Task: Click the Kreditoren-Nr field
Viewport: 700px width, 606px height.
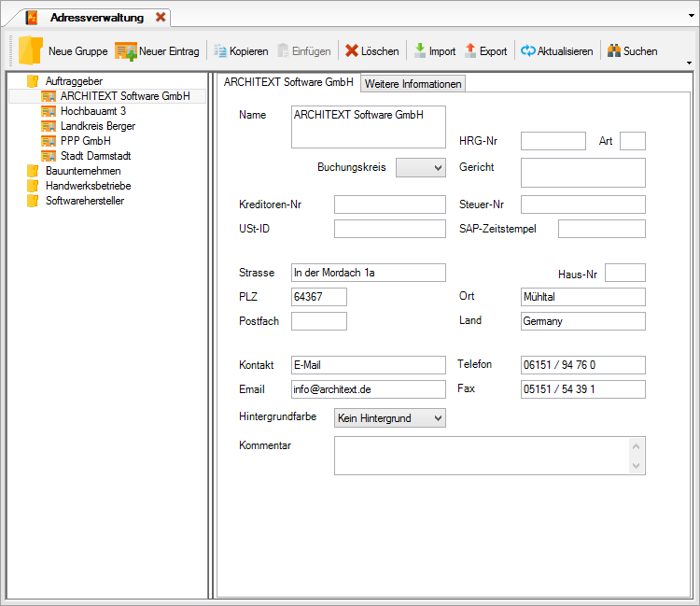Action: point(390,204)
